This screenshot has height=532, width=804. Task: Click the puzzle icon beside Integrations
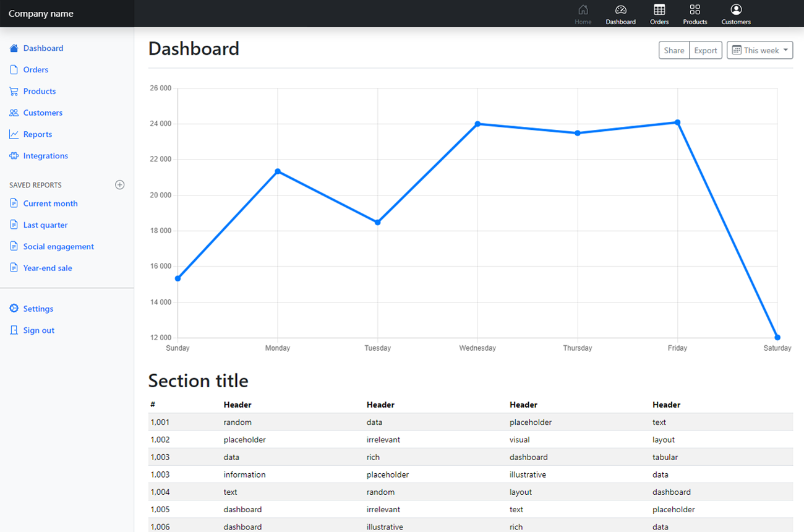(x=14, y=156)
